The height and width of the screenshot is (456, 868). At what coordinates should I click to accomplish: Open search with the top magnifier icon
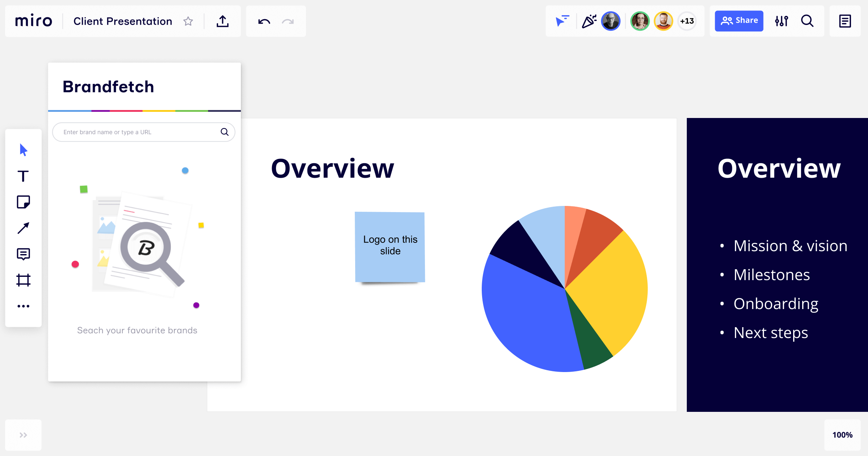coord(807,21)
